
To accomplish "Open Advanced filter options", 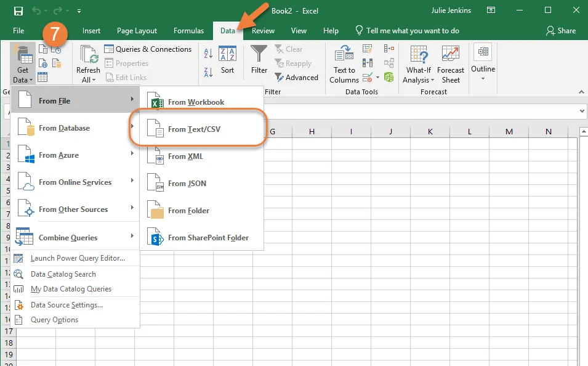I will click(297, 78).
